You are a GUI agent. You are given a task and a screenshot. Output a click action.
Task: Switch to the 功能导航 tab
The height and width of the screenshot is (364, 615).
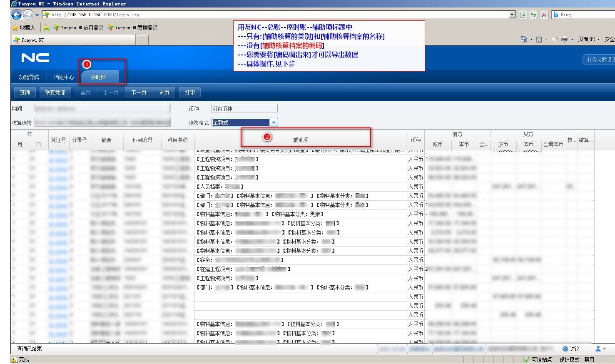[x=29, y=77]
